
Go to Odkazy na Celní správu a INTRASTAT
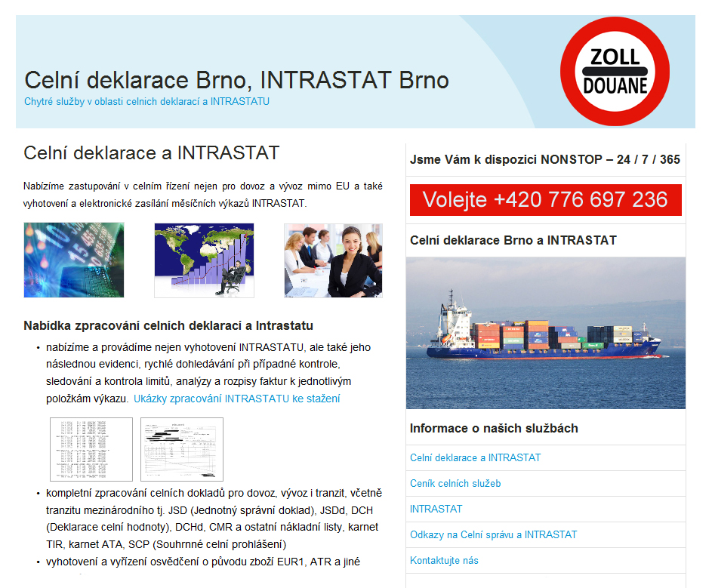click(493, 534)
